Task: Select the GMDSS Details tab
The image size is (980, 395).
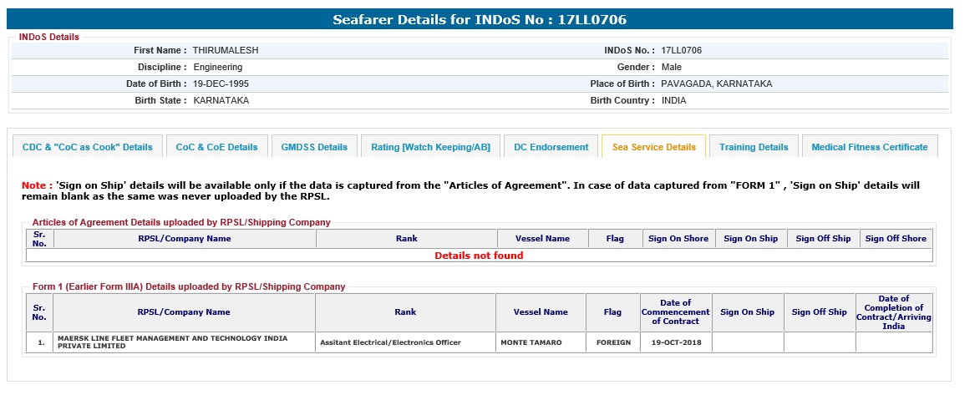Action: [314, 147]
